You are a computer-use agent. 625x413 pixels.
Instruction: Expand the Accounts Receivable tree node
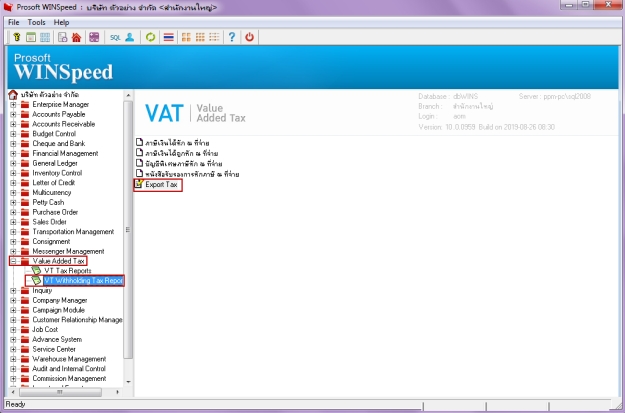pyautogui.click(x=14, y=124)
